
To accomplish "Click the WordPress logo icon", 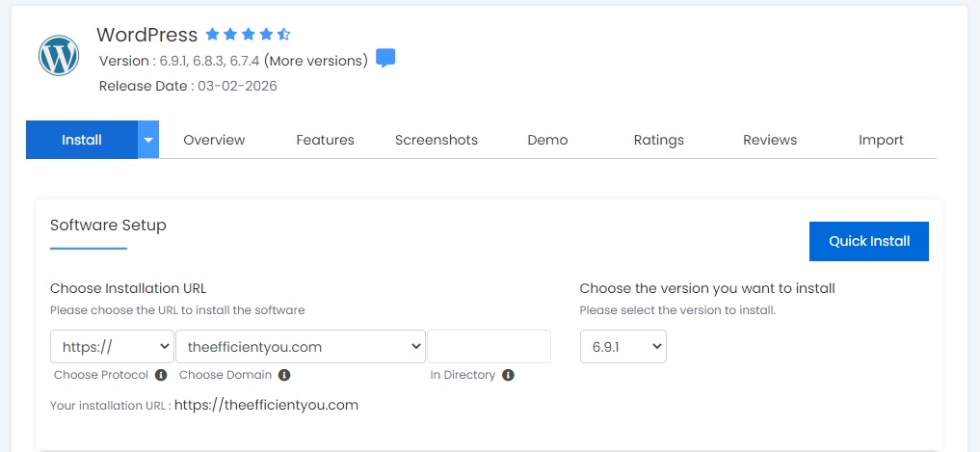I will (x=59, y=55).
